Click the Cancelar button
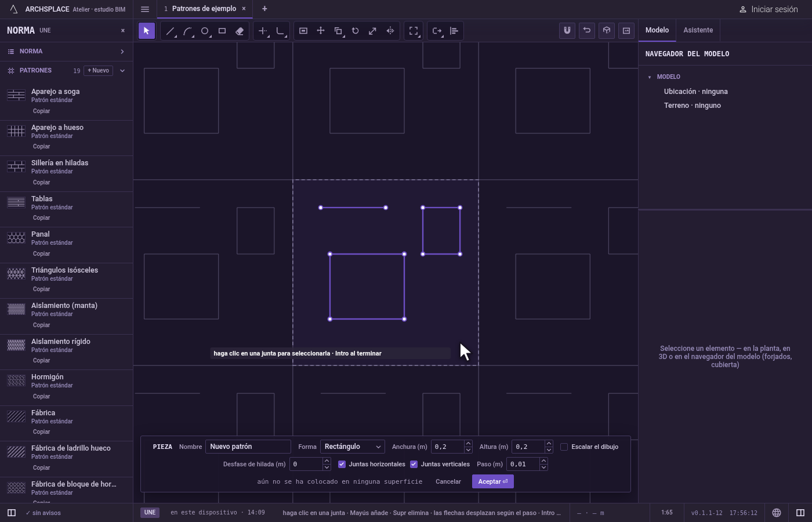The height and width of the screenshot is (522, 812). coord(448,481)
